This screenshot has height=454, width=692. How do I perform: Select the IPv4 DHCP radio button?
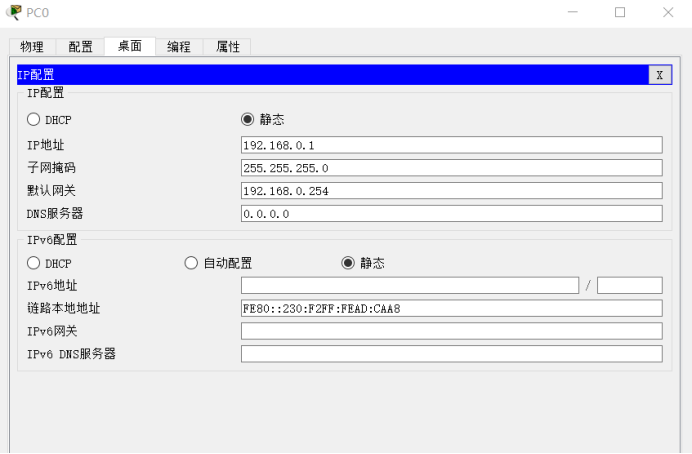tap(34, 119)
